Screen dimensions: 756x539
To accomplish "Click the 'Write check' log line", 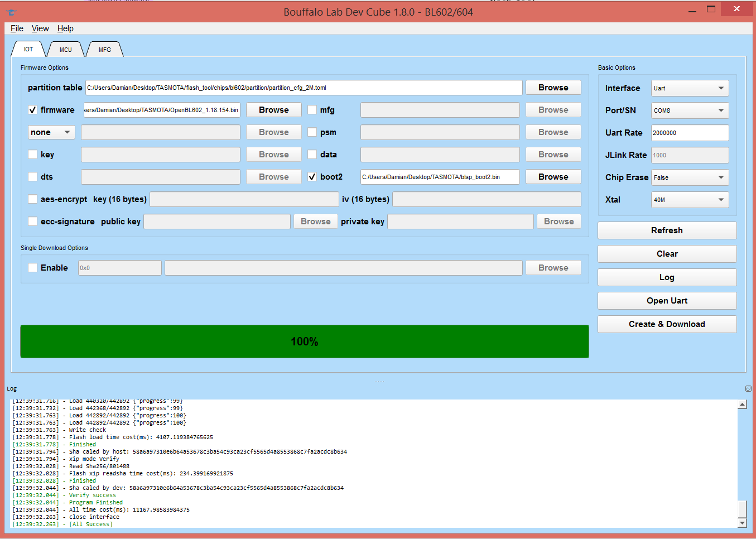I will 59,430.
